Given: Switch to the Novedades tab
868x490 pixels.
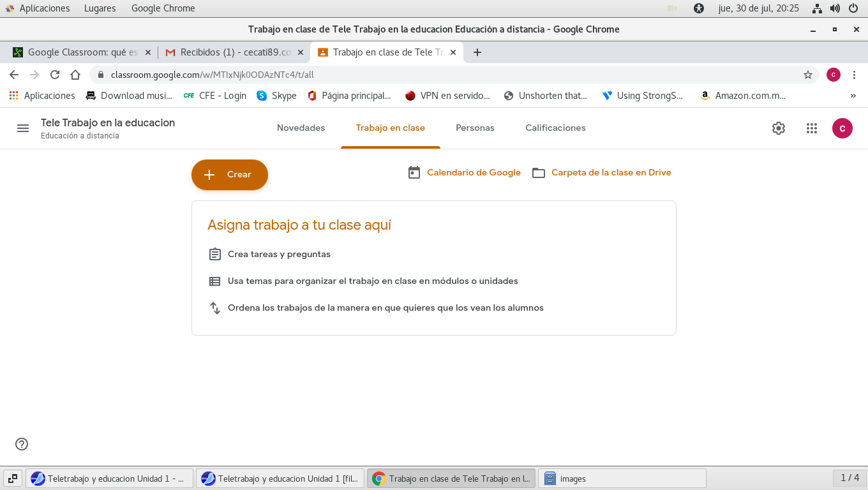Looking at the screenshot, I should coord(301,128).
